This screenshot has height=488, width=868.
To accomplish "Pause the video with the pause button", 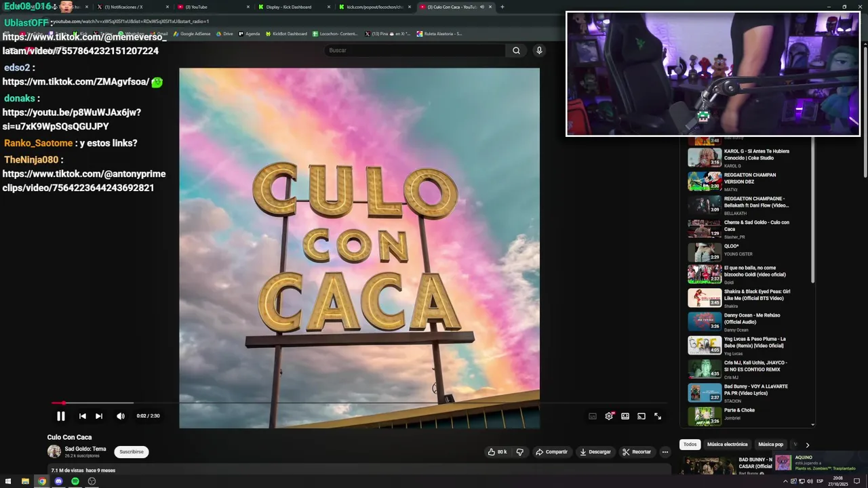I will coord(61,416).
